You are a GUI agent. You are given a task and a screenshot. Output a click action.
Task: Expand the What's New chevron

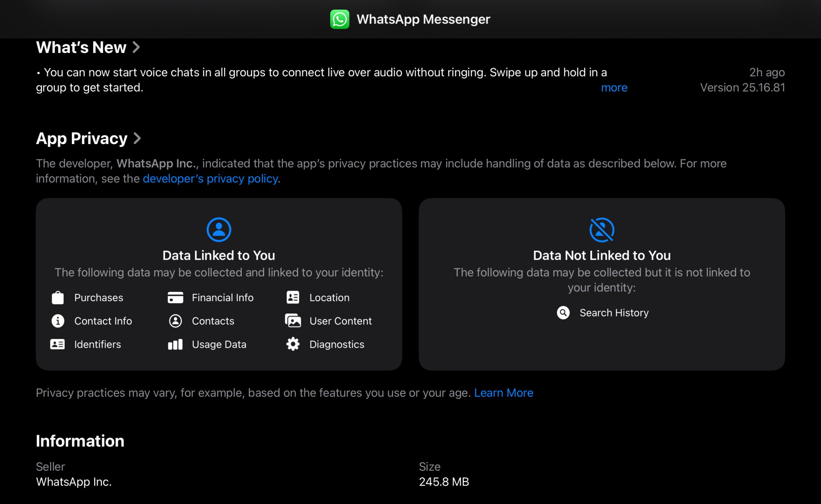coord(136,48)
